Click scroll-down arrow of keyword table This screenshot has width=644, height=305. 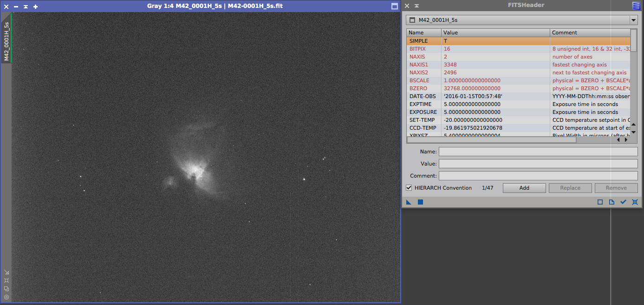634,133
